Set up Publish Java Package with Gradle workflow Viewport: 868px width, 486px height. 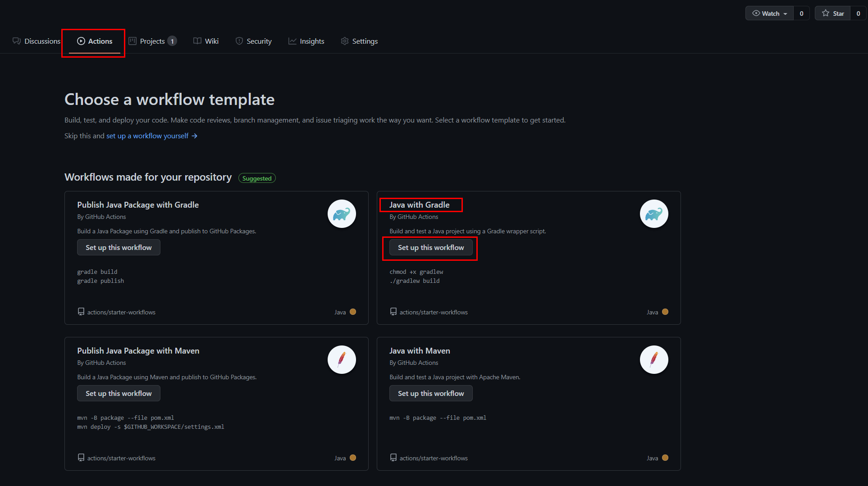click(x=119, y=247)
